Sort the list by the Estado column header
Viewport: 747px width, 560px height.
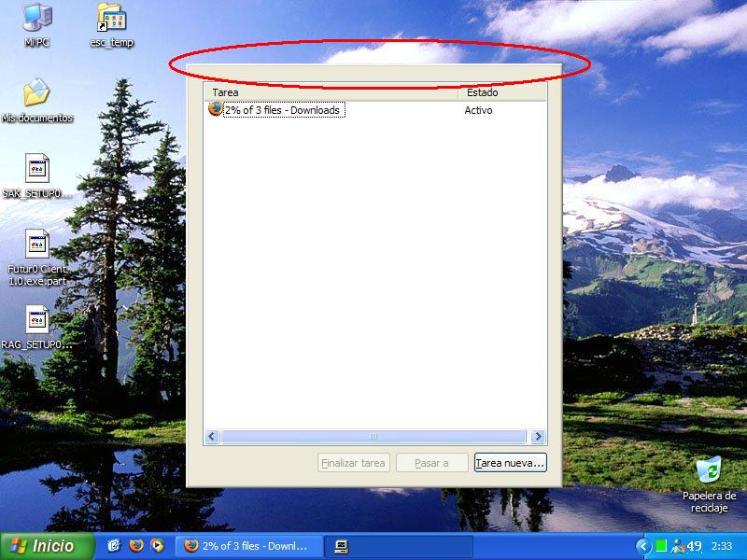502,92
